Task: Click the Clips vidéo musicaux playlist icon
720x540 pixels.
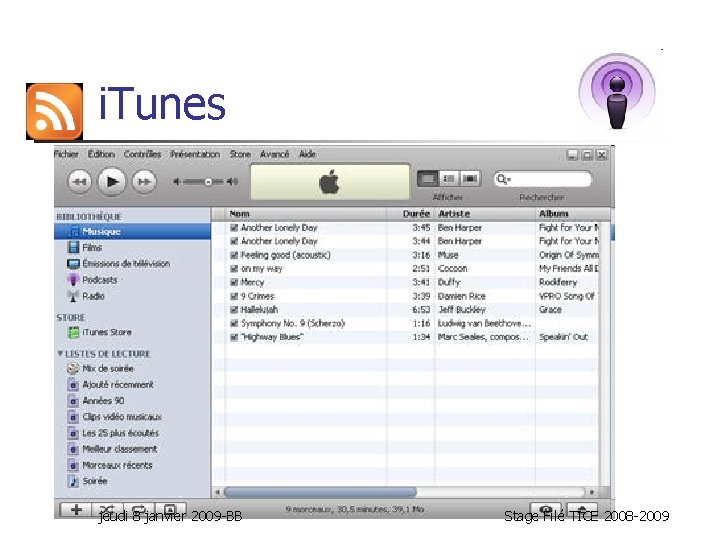Action: 73,417
